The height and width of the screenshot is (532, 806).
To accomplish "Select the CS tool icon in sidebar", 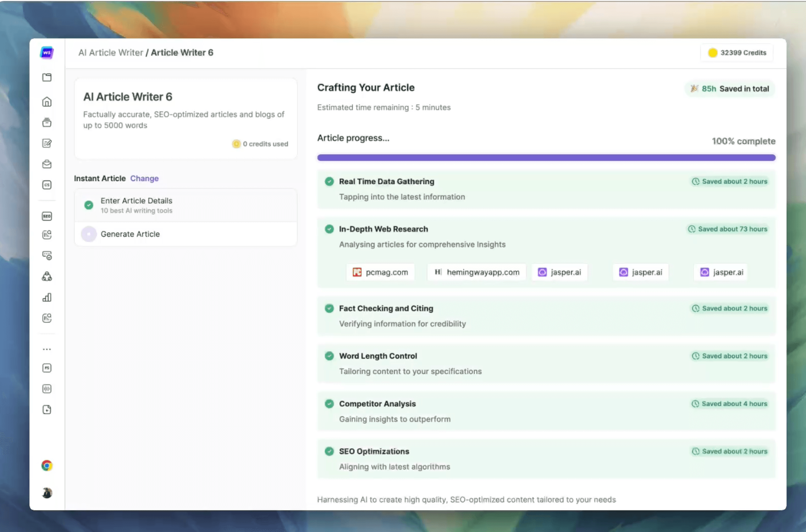I will tap(47, 185).
